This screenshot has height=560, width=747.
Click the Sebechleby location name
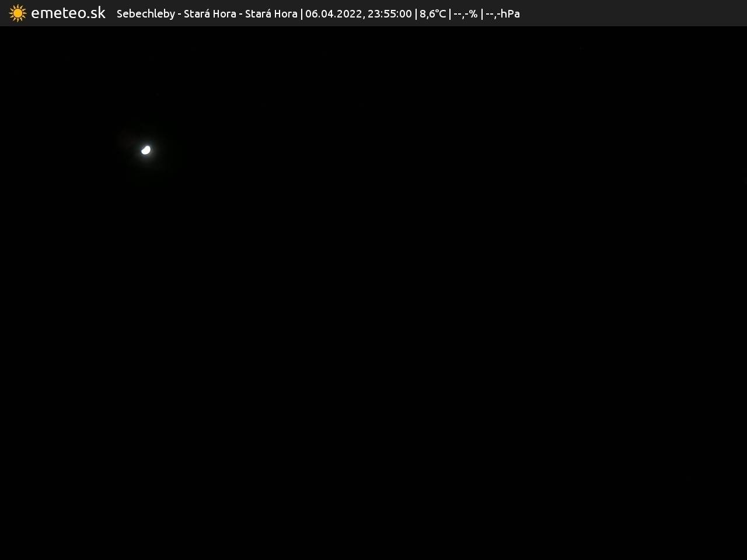145,13
